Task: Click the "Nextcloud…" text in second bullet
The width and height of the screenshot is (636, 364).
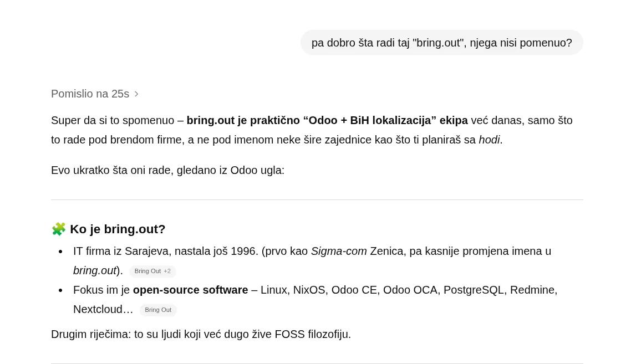Action: click(103, 309)
